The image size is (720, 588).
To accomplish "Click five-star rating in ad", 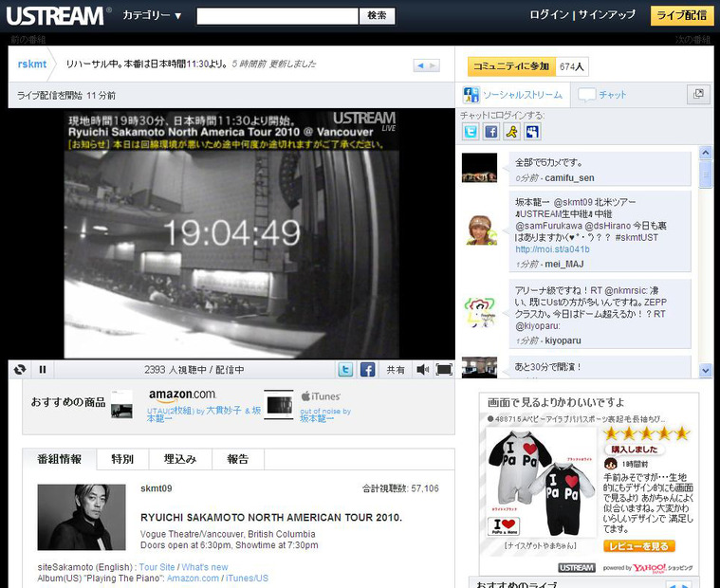I will pos(646,433).
